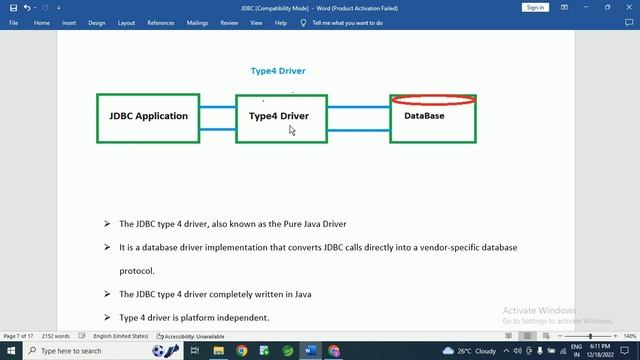The width and height of the screenshot is (640, 360).
Task: Click the battery tray icon
Action: (551, 351)
